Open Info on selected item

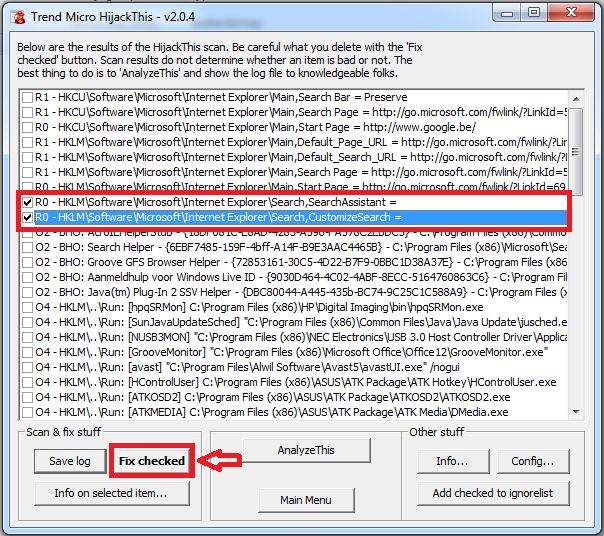coord(112,493)
